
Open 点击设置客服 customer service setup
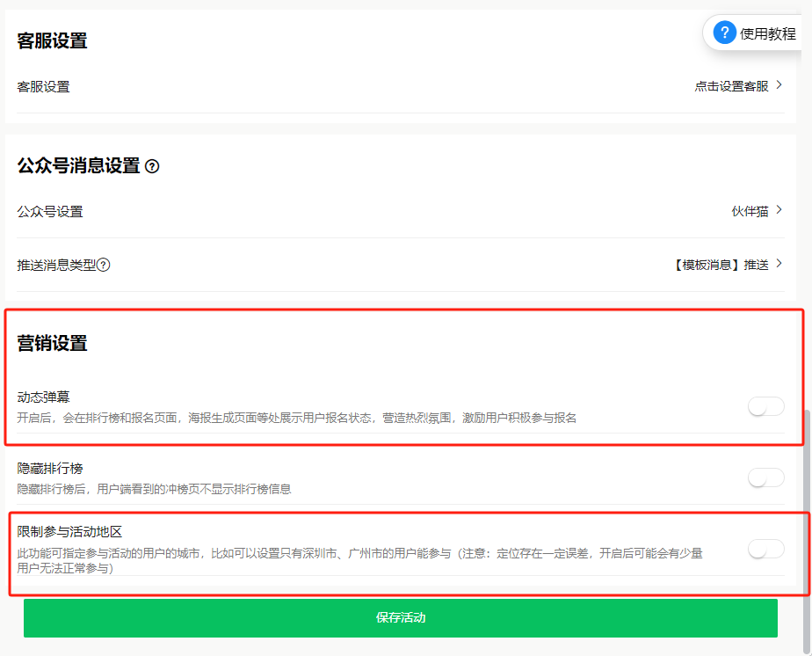pos(731,86)
